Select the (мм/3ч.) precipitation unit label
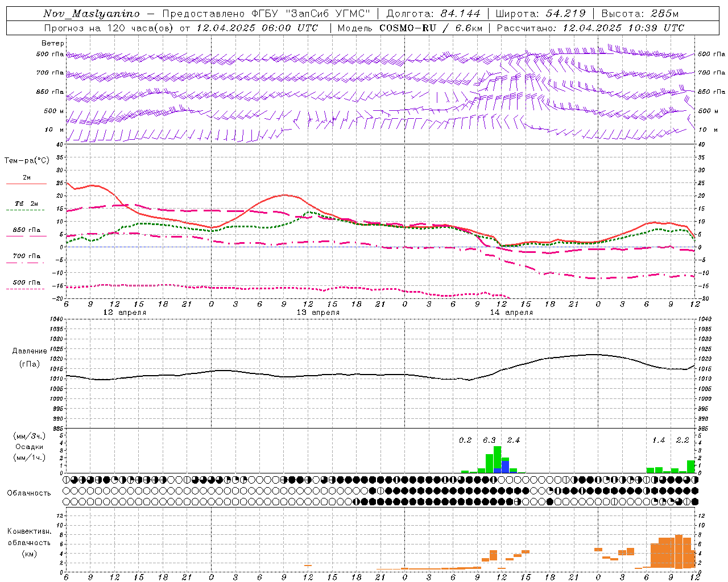 pyautogui.click(x=30, y=436)
